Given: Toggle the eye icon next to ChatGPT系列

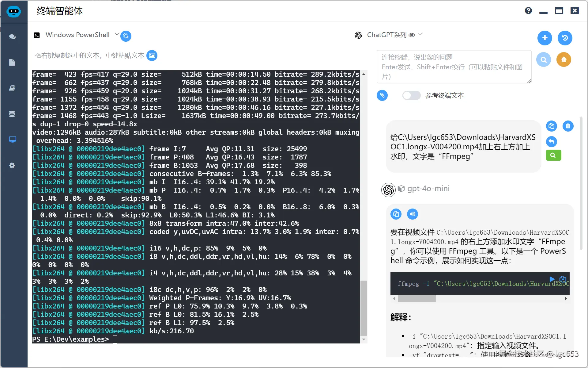Looking at the screenshot, I should pyautogui.click(x=412, y=35).
